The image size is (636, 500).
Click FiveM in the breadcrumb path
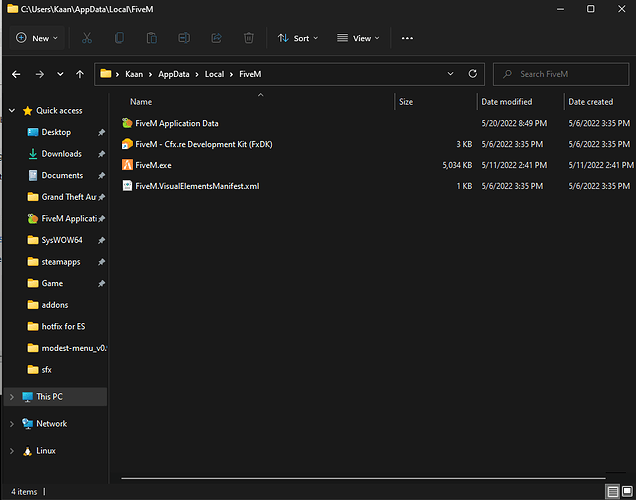[250, 74]
